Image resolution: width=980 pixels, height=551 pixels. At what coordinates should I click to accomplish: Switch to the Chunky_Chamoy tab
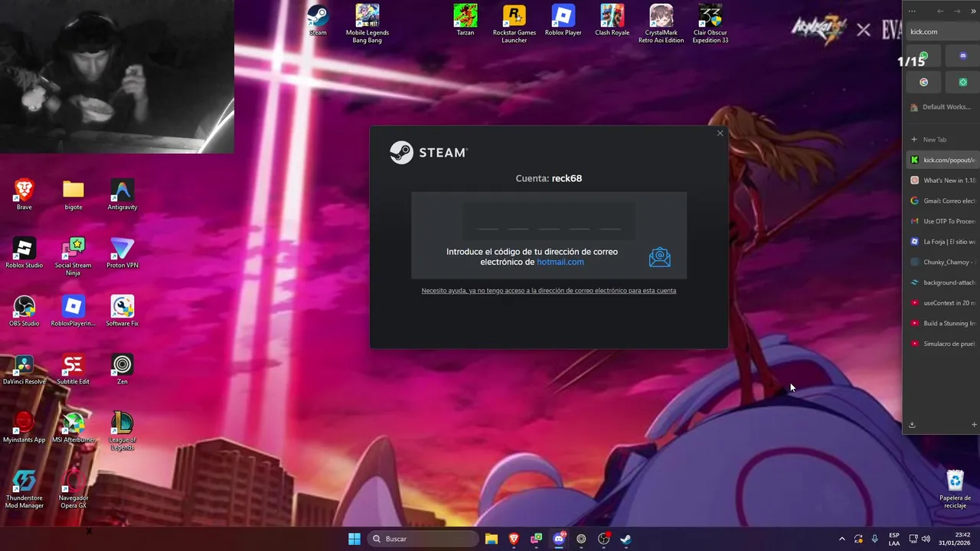(943, 262)
